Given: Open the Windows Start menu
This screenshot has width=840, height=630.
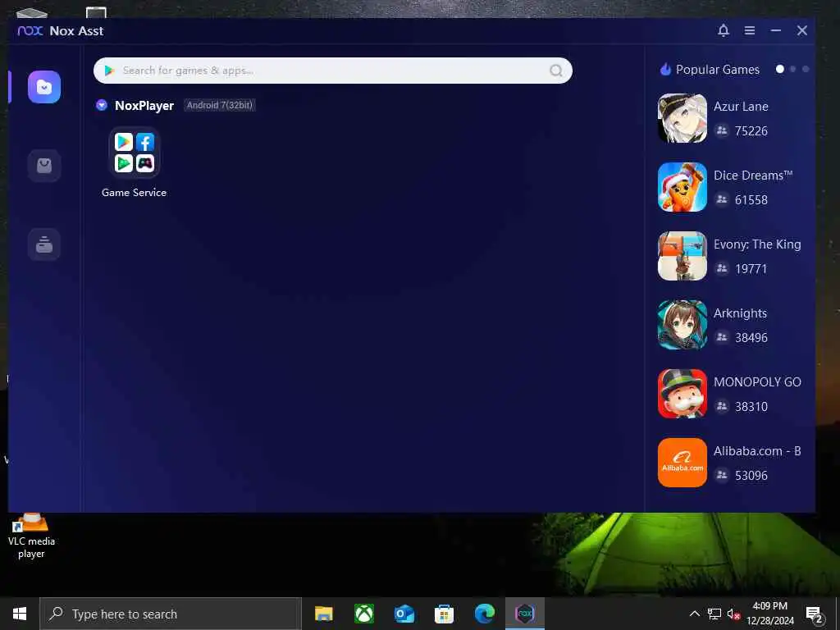Looking at the screenshot, I should [x=20, y=614].
